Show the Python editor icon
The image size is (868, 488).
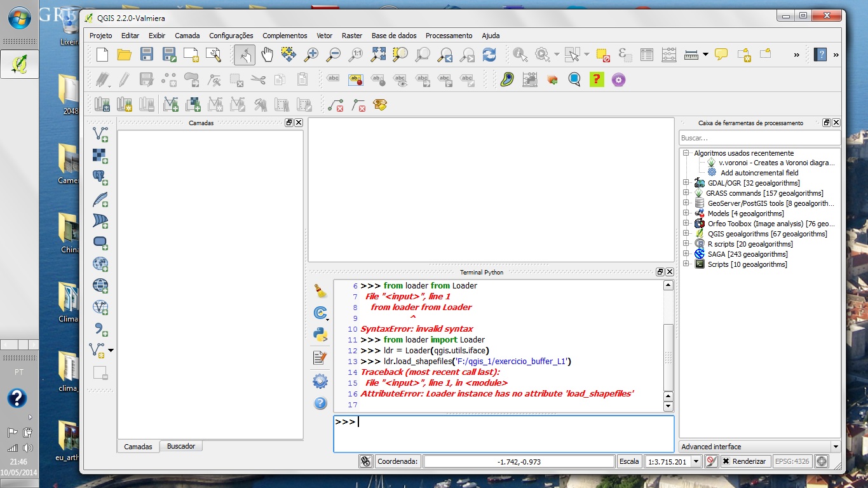tap(320, 358)
